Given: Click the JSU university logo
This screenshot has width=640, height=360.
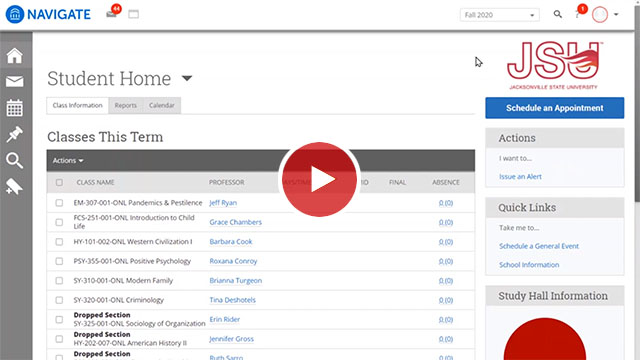Looking at the screenshot, I should click(554, 65).
